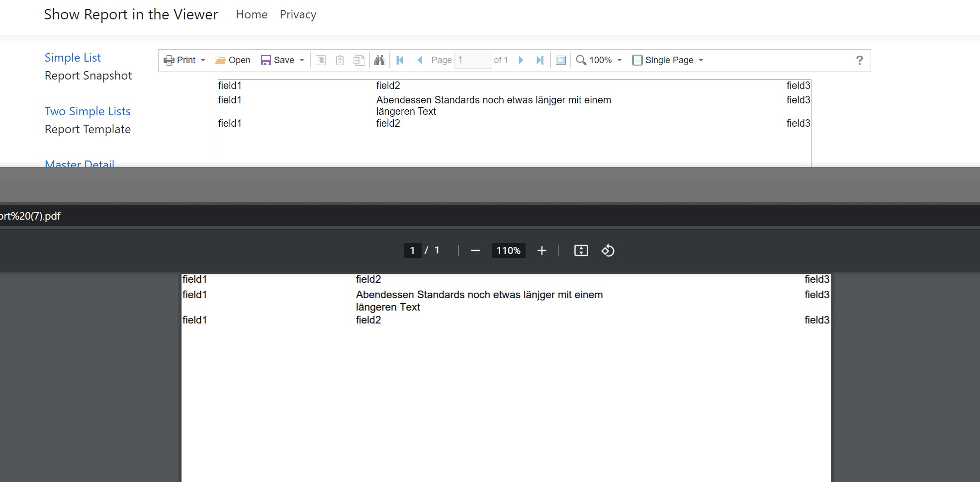980x482 pixels.
Task: Go to first page of report
Action: [x=400, y=60]
